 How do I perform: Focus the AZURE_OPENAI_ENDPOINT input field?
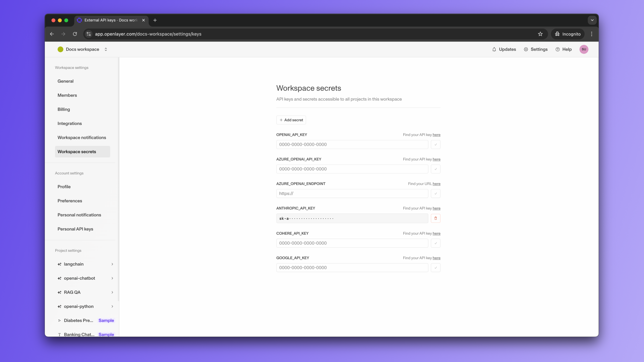[x=352, y=194]
